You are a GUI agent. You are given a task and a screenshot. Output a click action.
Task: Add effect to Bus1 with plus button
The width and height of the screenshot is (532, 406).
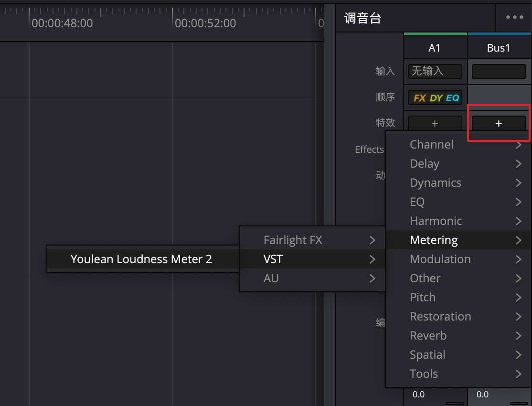[499, 123]
